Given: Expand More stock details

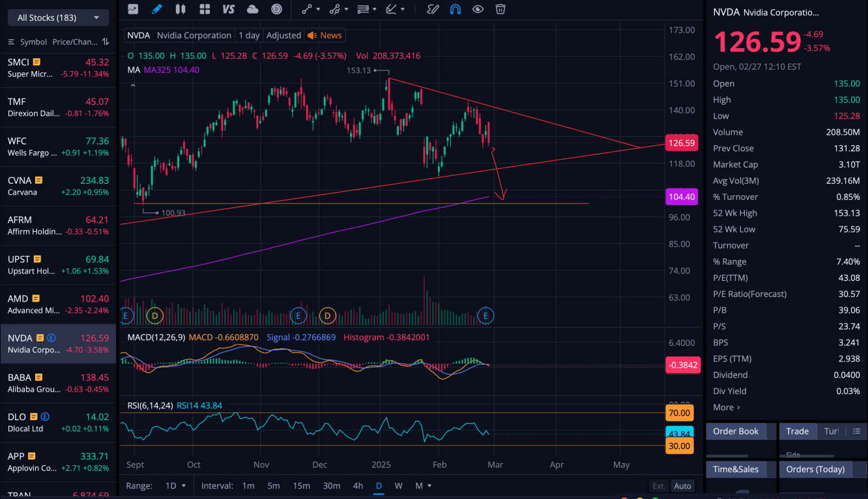Looking at the screenshot, I should tap(726, 407).
